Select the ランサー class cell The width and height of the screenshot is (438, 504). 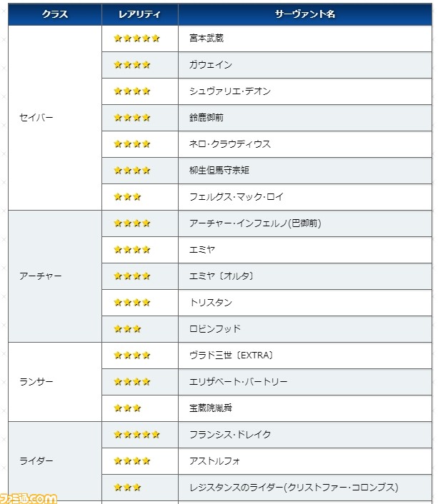pyautogui.click(x=55, y=382)
